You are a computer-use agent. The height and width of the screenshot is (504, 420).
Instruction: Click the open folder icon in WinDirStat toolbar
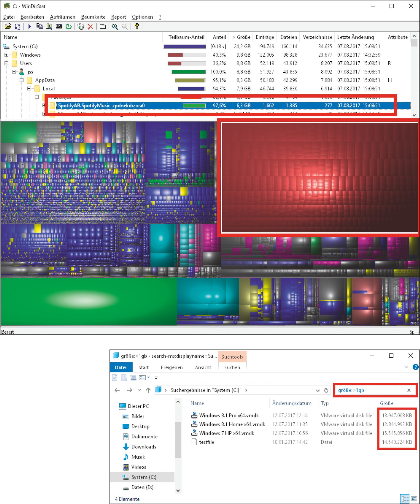point(8,26)
